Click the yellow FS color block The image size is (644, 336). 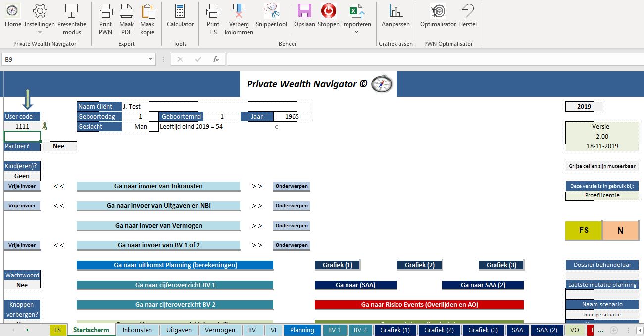pos(584,231)
